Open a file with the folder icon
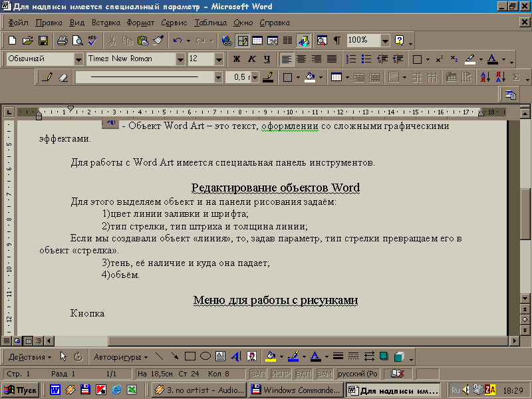The image size is (532, 399). [x=28, y=41]
